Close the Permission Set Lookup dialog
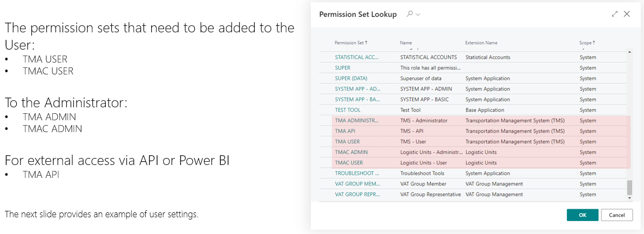Viewport: 644px width, 234px height. pos(627,14)
